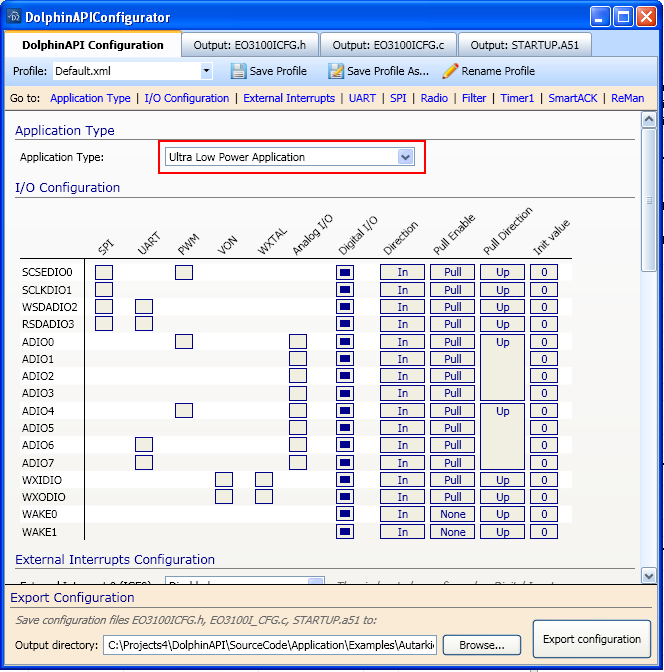Enable SPI checkbox for SCSEDIO0

[104, 272]
